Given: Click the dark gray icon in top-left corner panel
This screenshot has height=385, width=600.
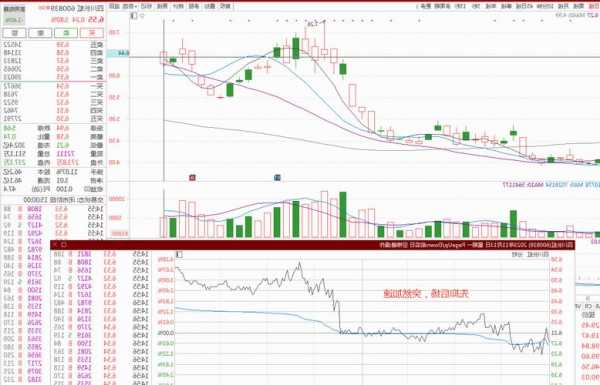Looking at the screenshot, I should click(x=14, y=9).
